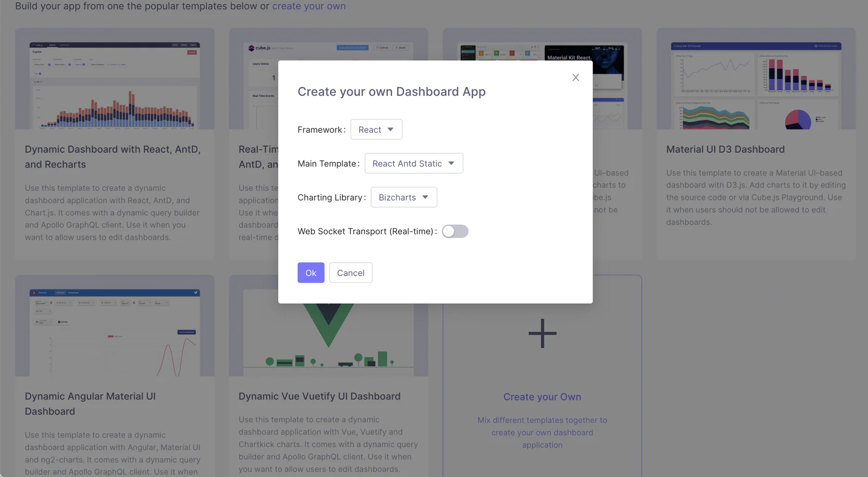Click 'Dynamic Dashboard with React, AntD, and Recharts' title
This screenshot has height=477, width=868.
pyautogui.click(x=113, y=157)
